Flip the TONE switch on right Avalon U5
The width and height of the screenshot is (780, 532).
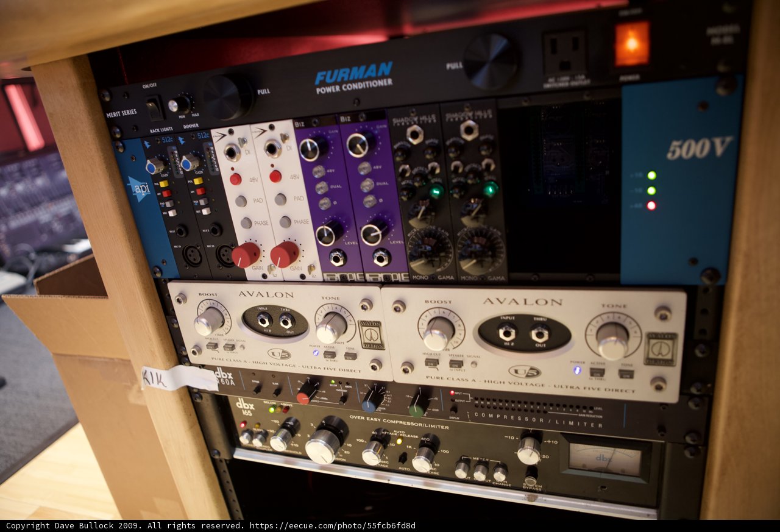[x=625, y=373]
